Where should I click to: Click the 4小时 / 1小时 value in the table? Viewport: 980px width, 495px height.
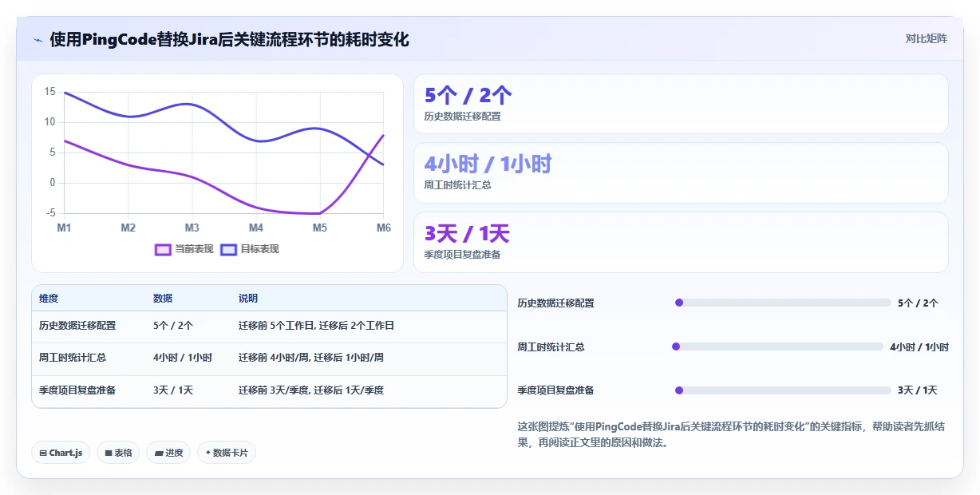[183, 358]
